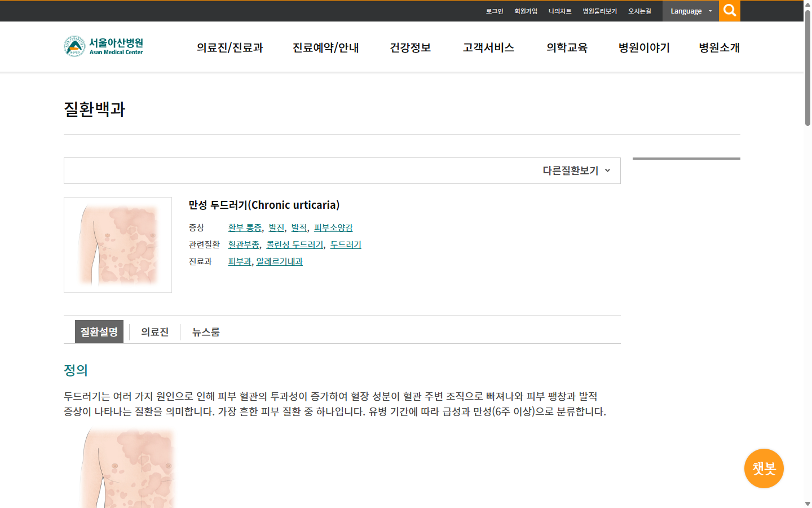The image size is (812, 508).
Task: Expand the Language dropdown
Action: click(691, 11)
